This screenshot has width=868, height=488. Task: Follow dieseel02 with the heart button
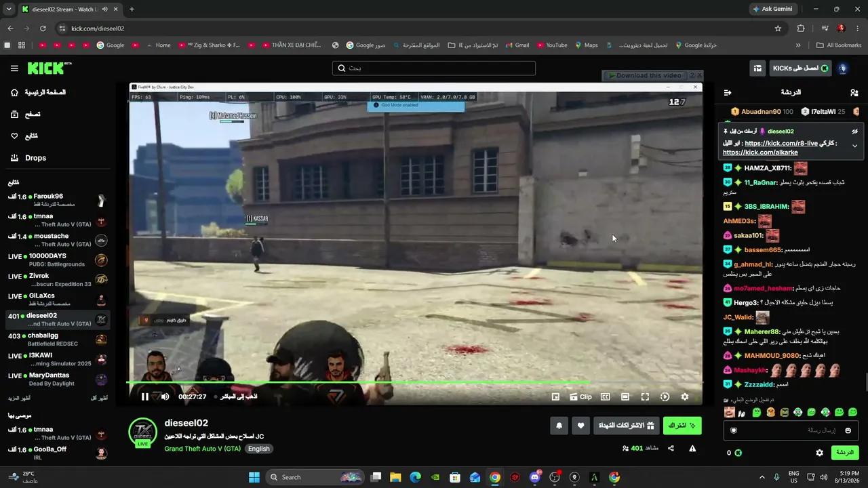pos(580,426)
